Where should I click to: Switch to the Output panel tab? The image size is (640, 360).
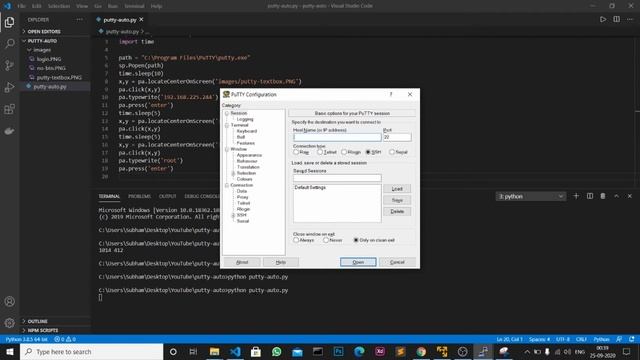click(167, 196)
